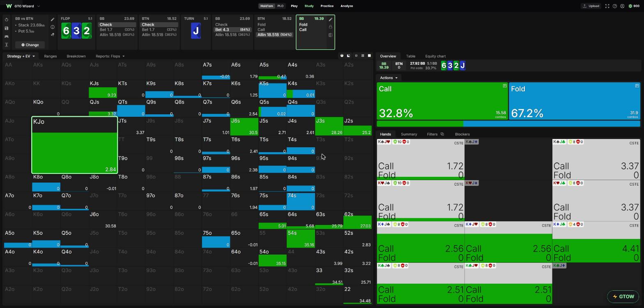
Task: Open the help question mark icon
Action: [615, 6]
